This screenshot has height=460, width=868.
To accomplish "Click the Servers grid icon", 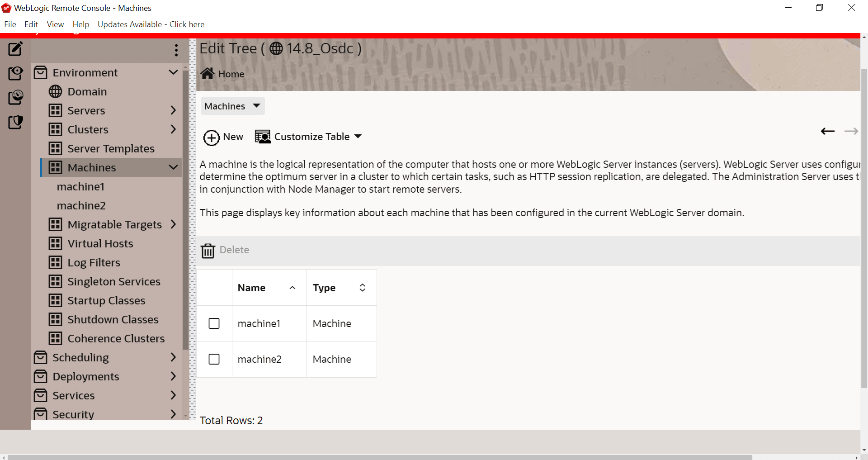I will point(55,110).
